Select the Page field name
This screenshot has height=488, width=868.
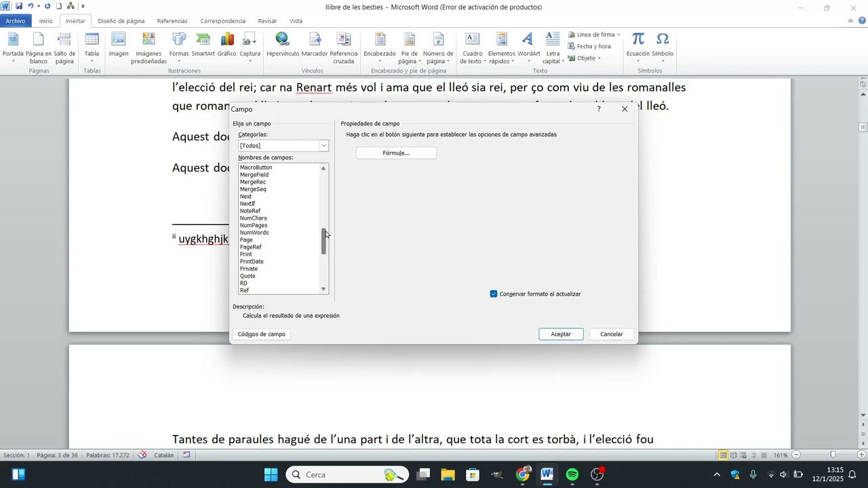246,240
